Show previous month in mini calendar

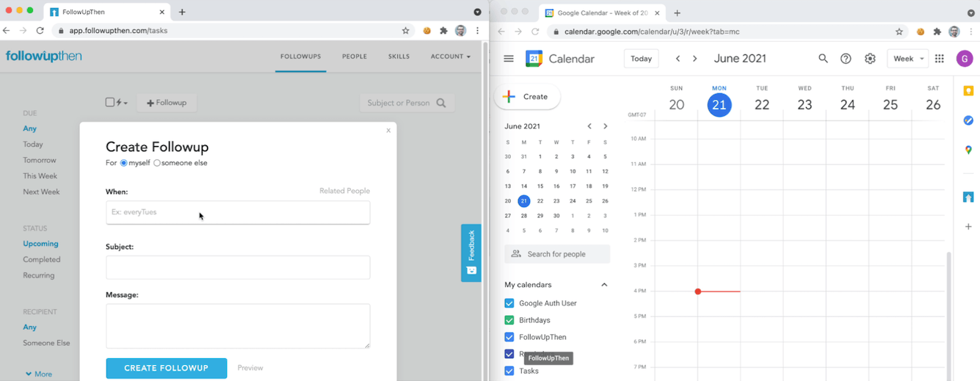589,126
